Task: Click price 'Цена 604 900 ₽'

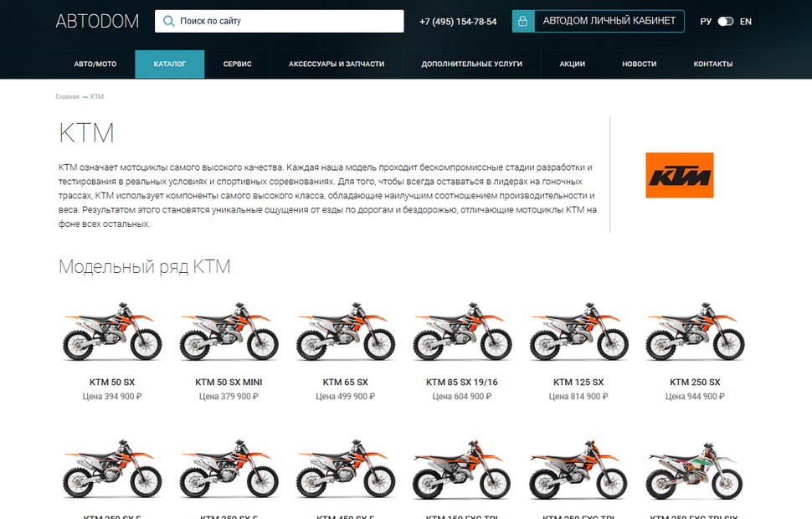Action: [x=462, y=396]
